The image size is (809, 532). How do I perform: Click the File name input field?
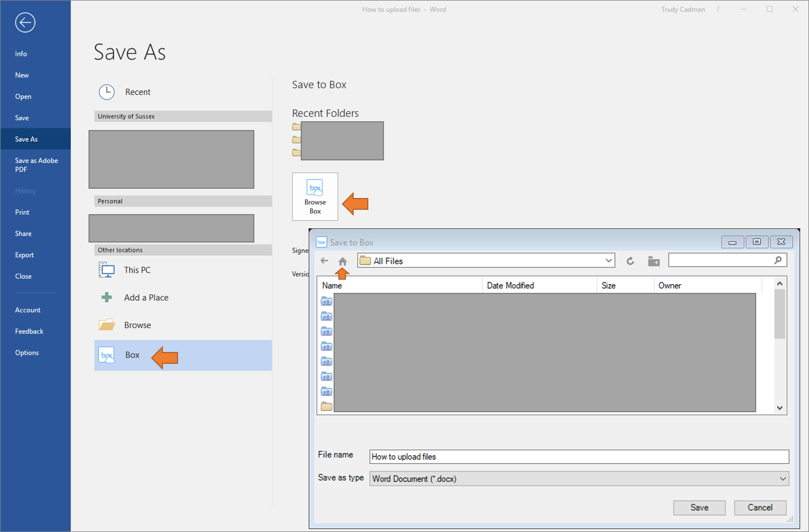[x=579, y=457]
